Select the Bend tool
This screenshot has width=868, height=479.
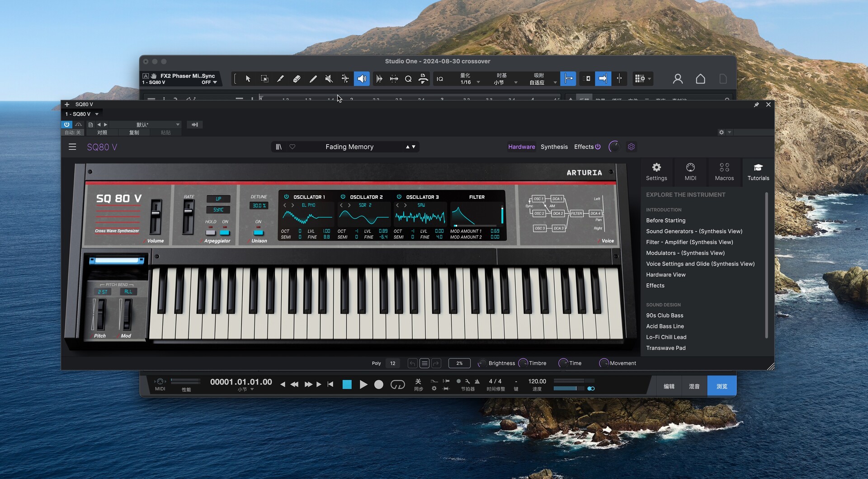click(x=345, y=79)
